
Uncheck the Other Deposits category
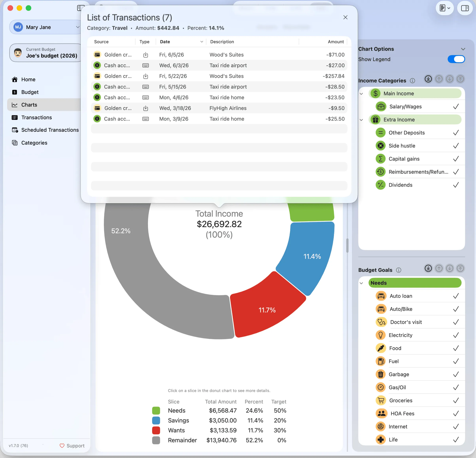coord(456,133)
